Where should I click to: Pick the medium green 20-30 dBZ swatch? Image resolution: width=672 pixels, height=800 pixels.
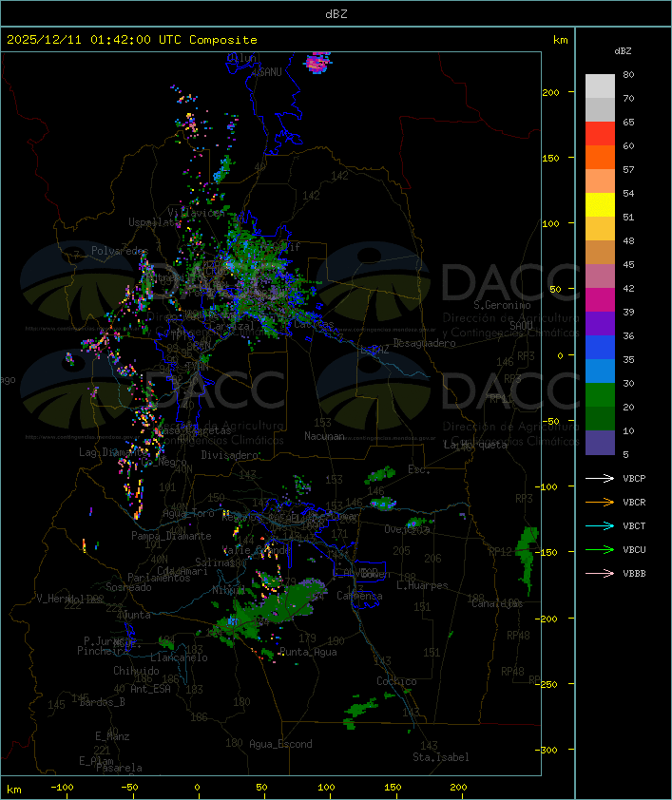coord(600,394)
